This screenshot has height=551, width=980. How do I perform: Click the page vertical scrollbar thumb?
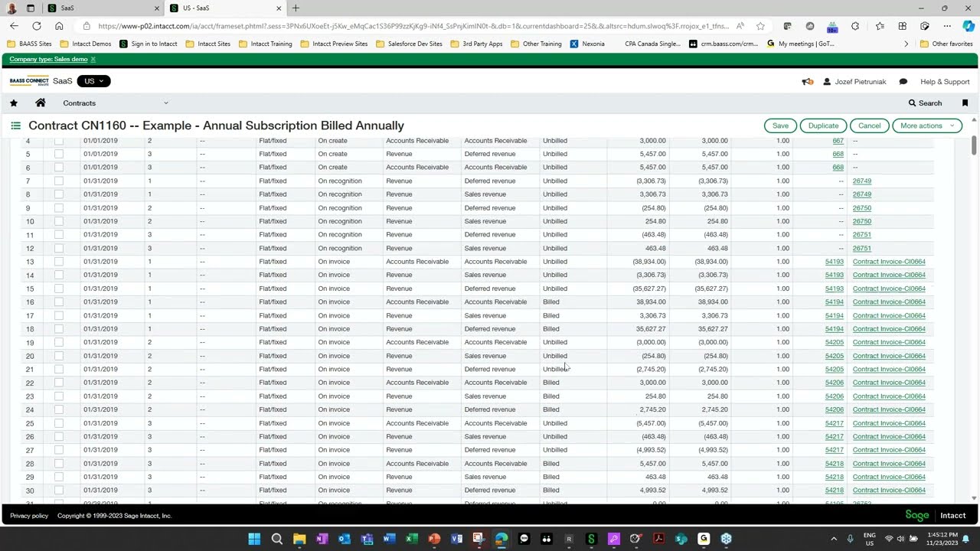(x=974, y=144)
